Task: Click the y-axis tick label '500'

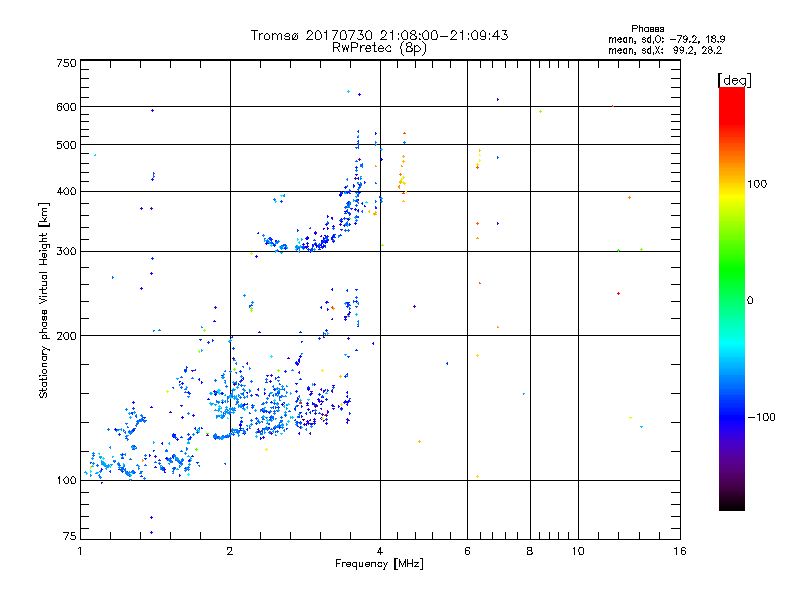Action: pos(66,145)
